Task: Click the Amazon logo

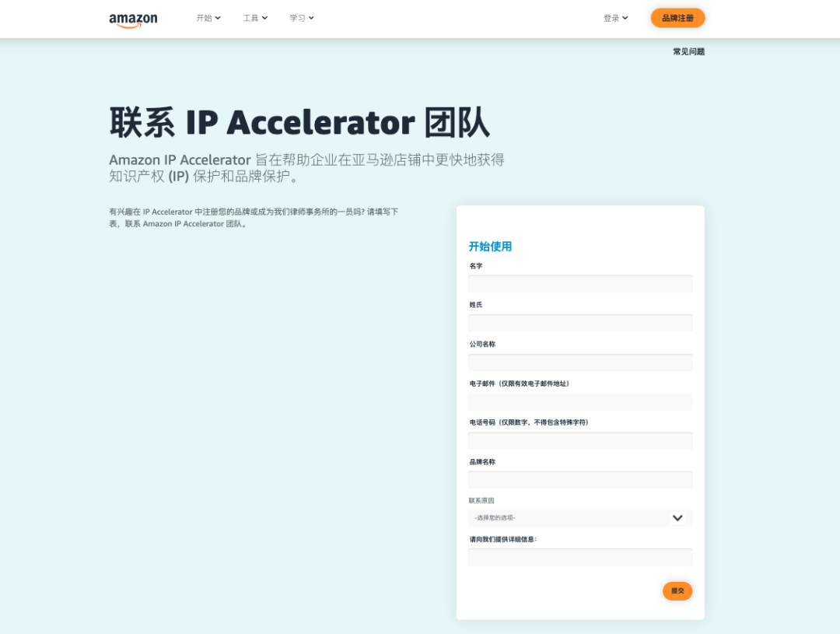Action: pyautogui.click(x=133, y=19)
